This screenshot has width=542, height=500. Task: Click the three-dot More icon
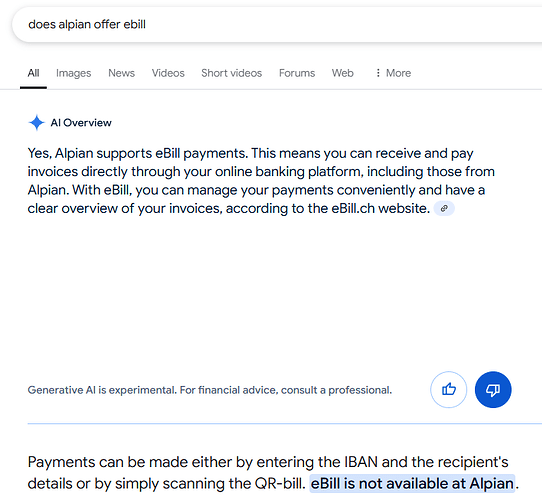click(378, 73)
